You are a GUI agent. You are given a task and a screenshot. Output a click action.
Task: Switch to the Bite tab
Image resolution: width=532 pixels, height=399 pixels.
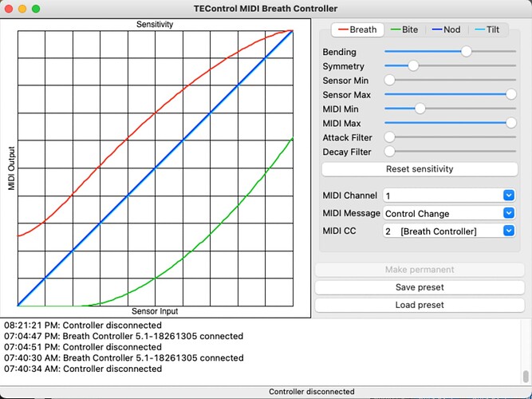click(x=404, y=30)
